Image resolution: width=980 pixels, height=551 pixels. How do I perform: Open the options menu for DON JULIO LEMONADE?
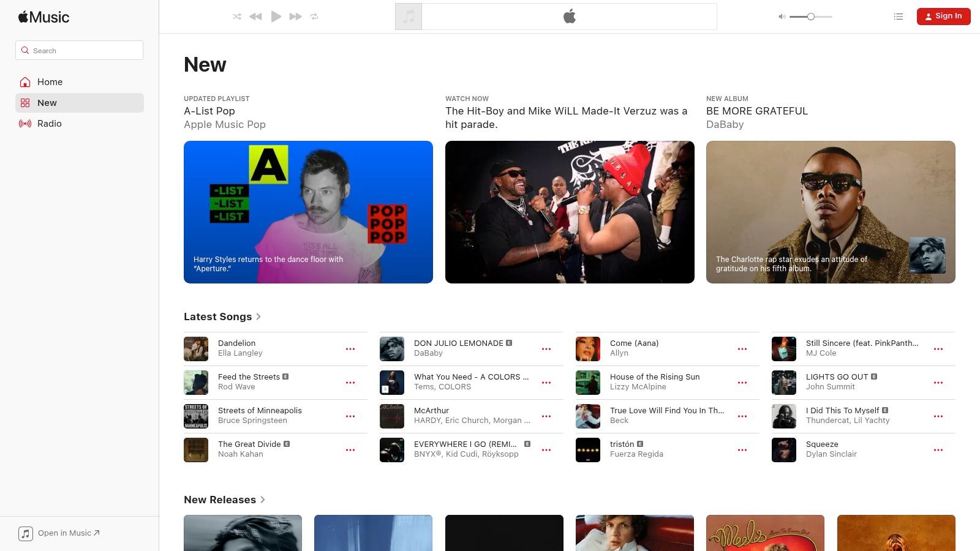pos(546,348)
